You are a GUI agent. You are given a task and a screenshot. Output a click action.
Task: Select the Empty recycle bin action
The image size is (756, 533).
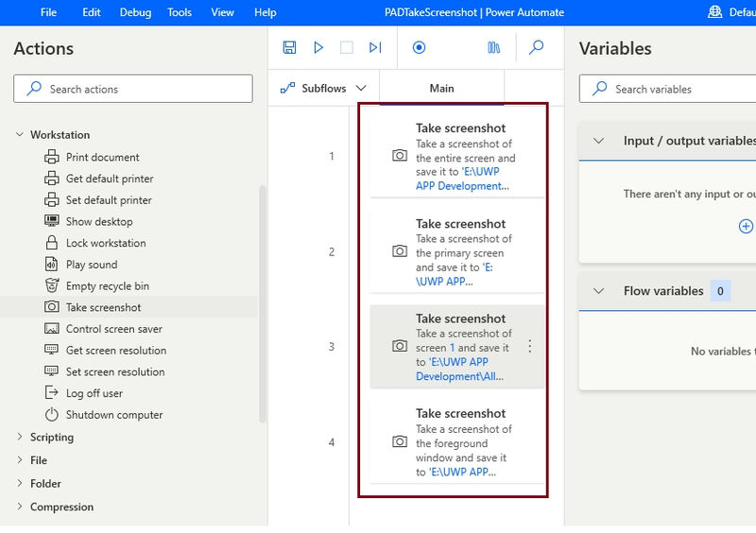click(107, 286)
